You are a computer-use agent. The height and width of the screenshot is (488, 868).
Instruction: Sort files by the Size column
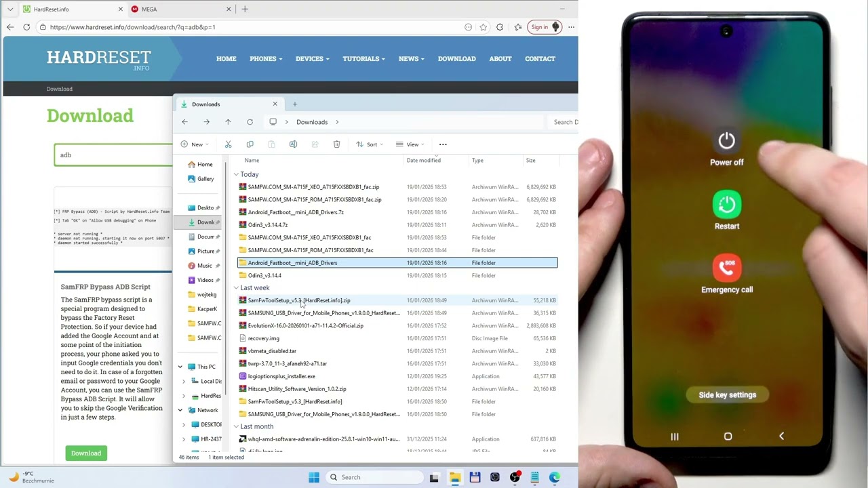point(530,161)
